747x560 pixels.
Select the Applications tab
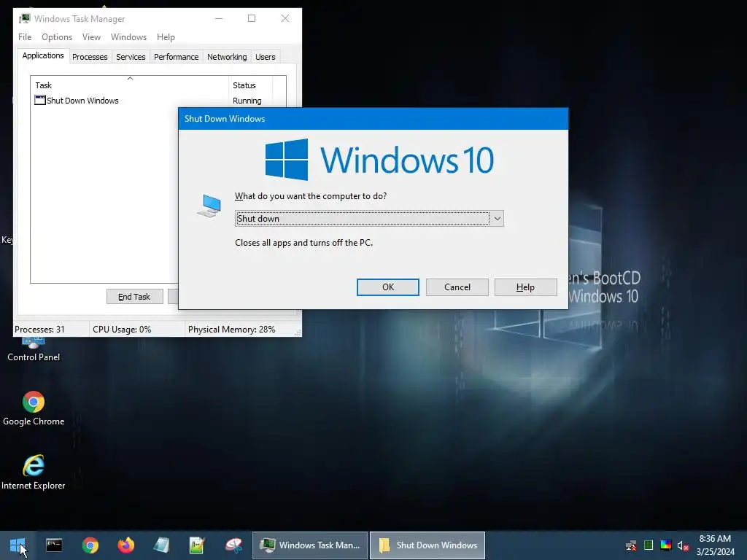(x=43, y=55)
